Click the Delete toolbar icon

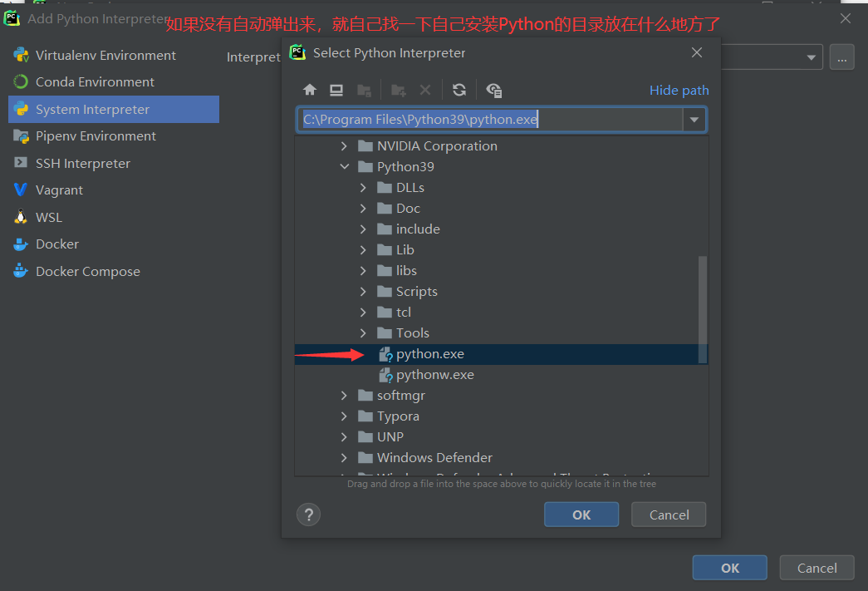click(425, 90)
